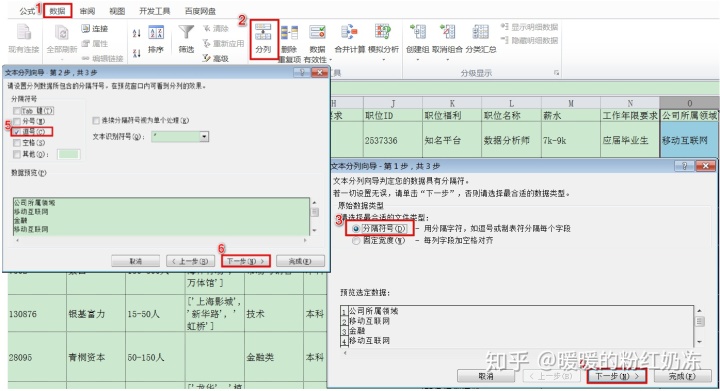Click step 2 data preview vertical scrollbar
Image resolution: width=720 pixels, height=391 pixels.
coord(315,216)
